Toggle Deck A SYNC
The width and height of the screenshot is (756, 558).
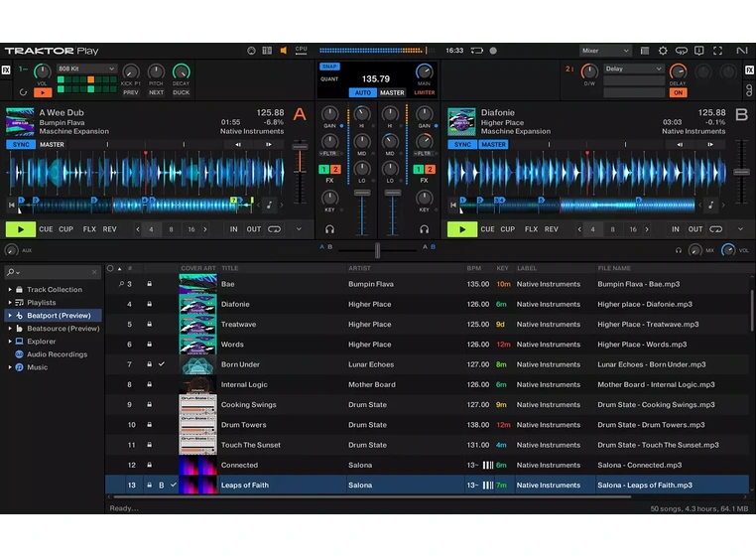point(21,144)
